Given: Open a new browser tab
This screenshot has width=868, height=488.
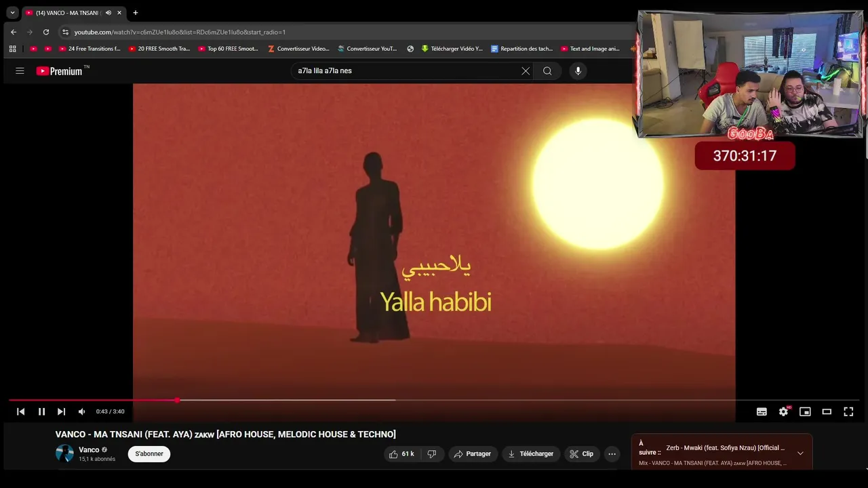Looking at the screenshot, I should [136, 13].
